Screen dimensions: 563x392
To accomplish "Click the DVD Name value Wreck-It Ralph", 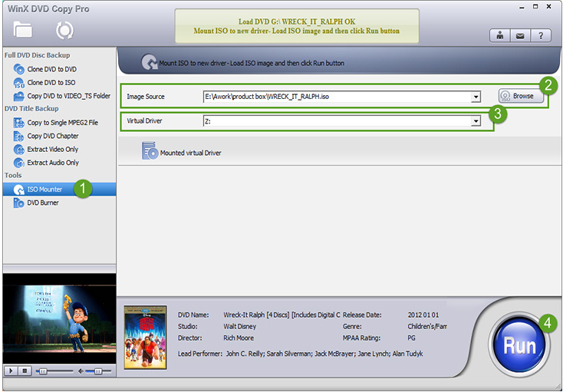I will tap(281, 315).
